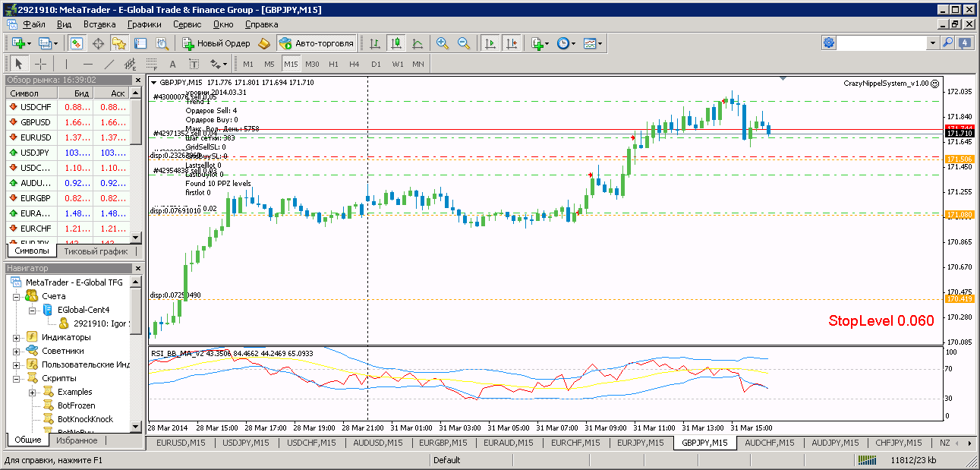
Task: Select the equidistant channel tool
Action: [131, 64]
